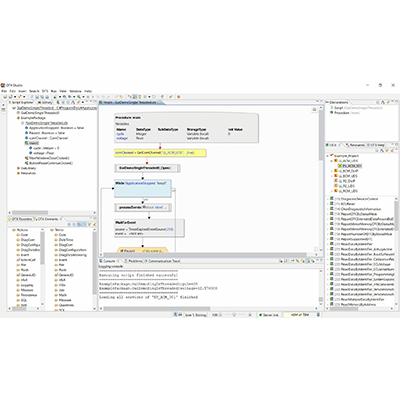Screen dimensions: 400x400
Task: Open the OTX Help tab
Action: [x=376, y=145]
